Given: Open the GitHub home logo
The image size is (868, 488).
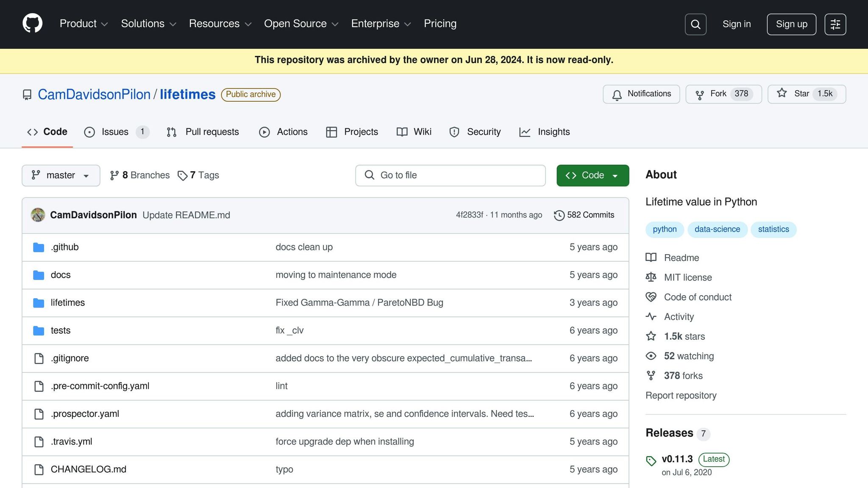Looking at the screenshot, I should pos(33,23).
